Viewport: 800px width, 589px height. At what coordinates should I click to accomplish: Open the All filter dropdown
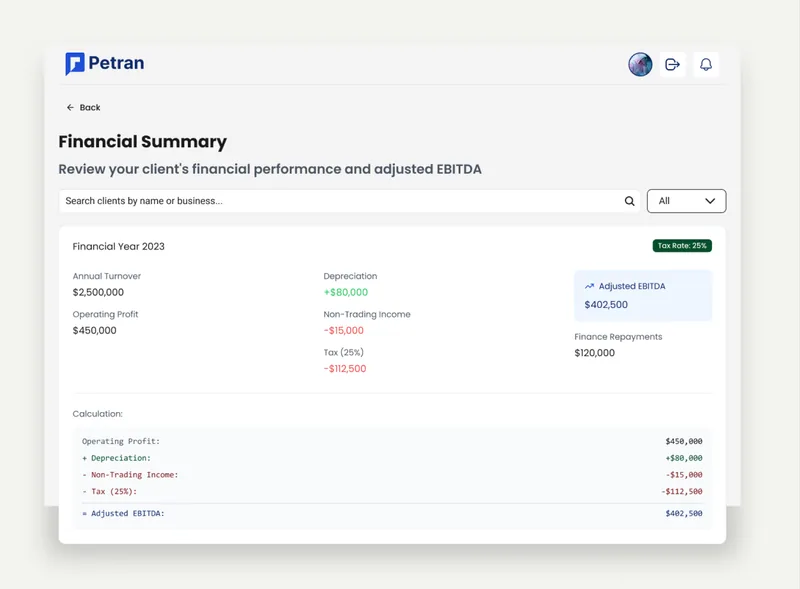pos(686,201)
